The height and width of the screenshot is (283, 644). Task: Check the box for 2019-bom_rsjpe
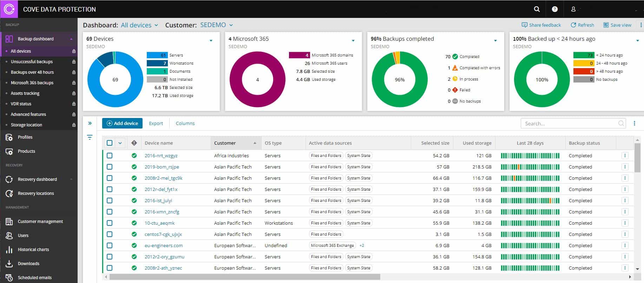tap(110, 167)
